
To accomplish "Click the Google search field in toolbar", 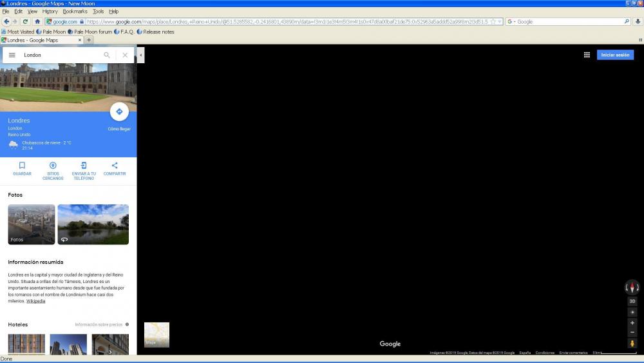I will coord(570,21).
